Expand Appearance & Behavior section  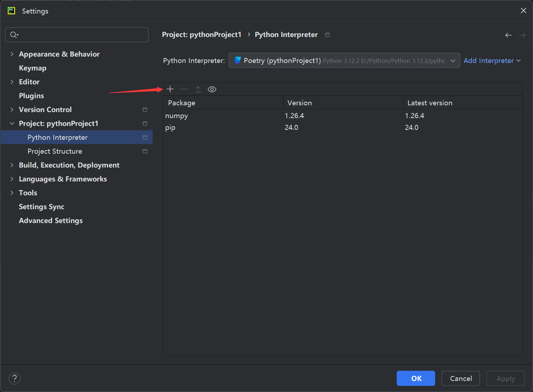[x=12, y=54]
